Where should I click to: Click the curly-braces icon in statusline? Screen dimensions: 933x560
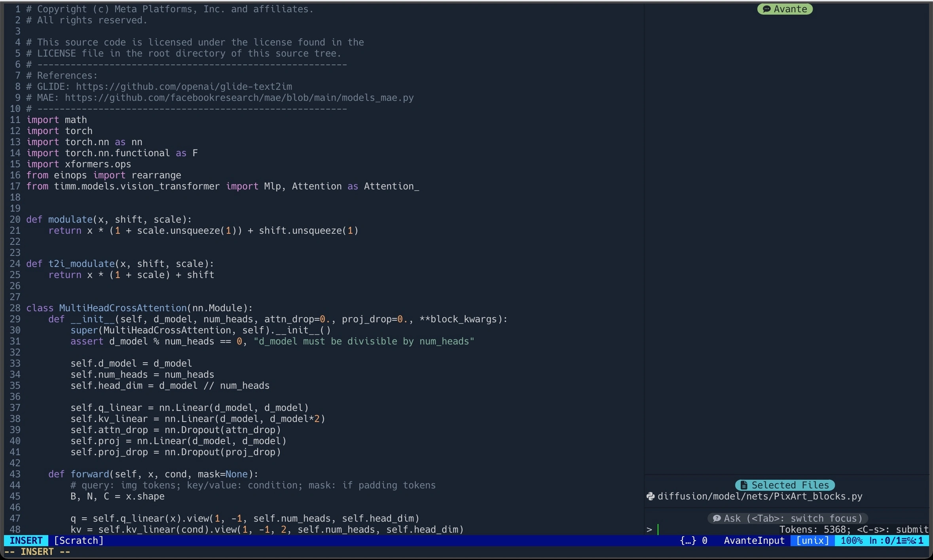coord(688,541)
